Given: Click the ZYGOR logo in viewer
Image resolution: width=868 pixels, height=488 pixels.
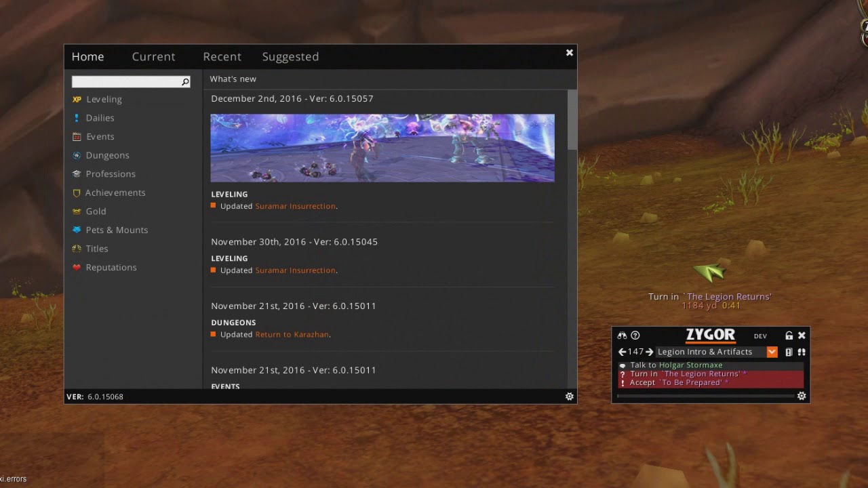Looking at the screenshot, I should point(710,335).
